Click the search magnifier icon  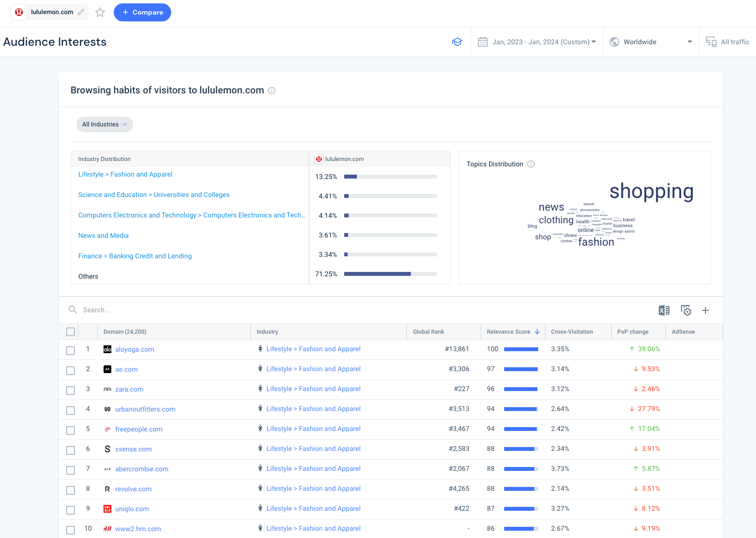72,310
